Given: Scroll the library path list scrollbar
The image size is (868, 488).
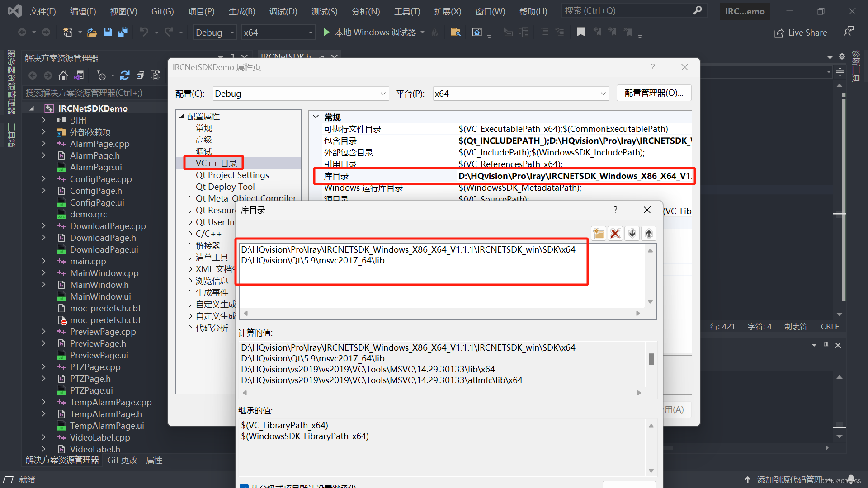Looking at the screenshot, I should tap(650, 277).
